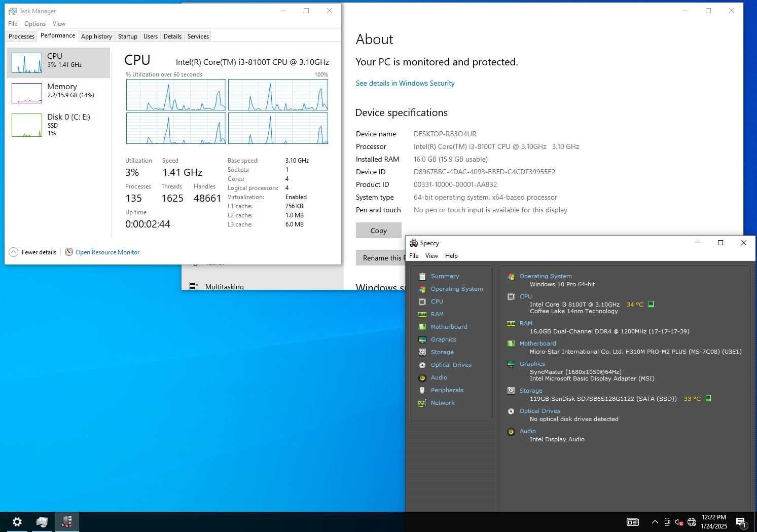Click the drive icon beside Storage heading
The height and width of the screenshot is (532, 757).
[x=511, y=391]
